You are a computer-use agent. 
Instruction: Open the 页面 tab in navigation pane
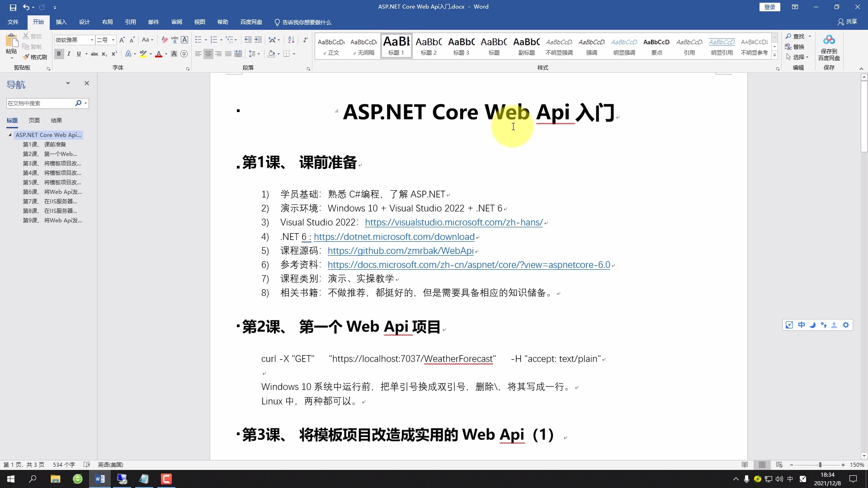(x=34, y=120)
